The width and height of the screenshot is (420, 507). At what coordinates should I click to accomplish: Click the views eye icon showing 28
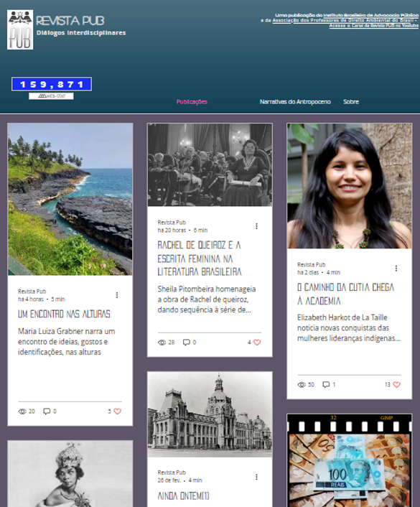click(162, 343)
